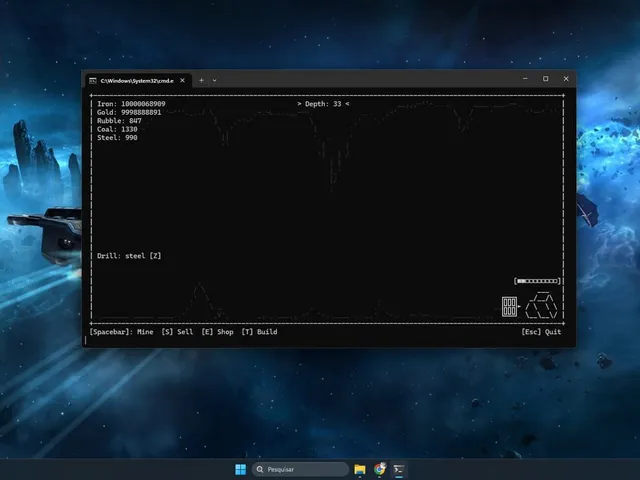Click the ASCII progress bar
640x480 pixels.
tap(537, 281)
